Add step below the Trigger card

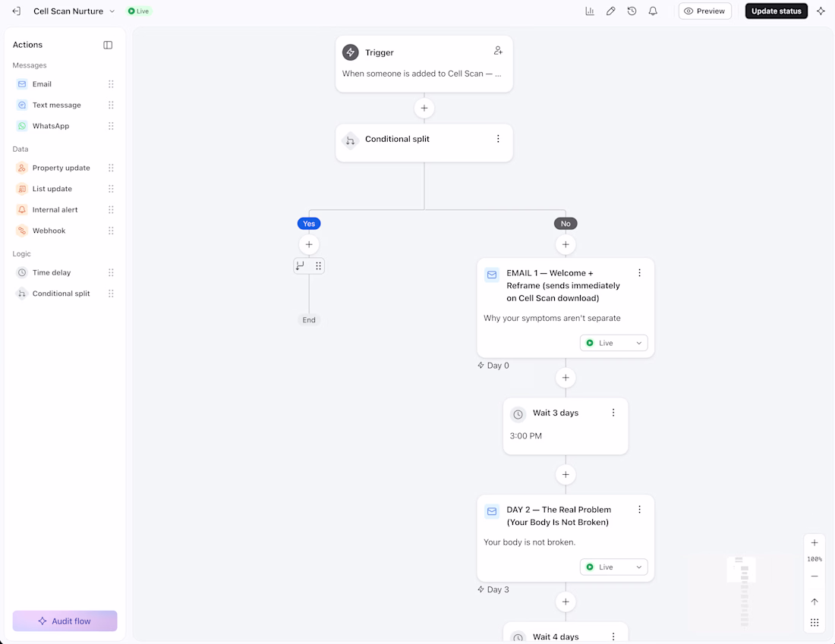[424, 108]
